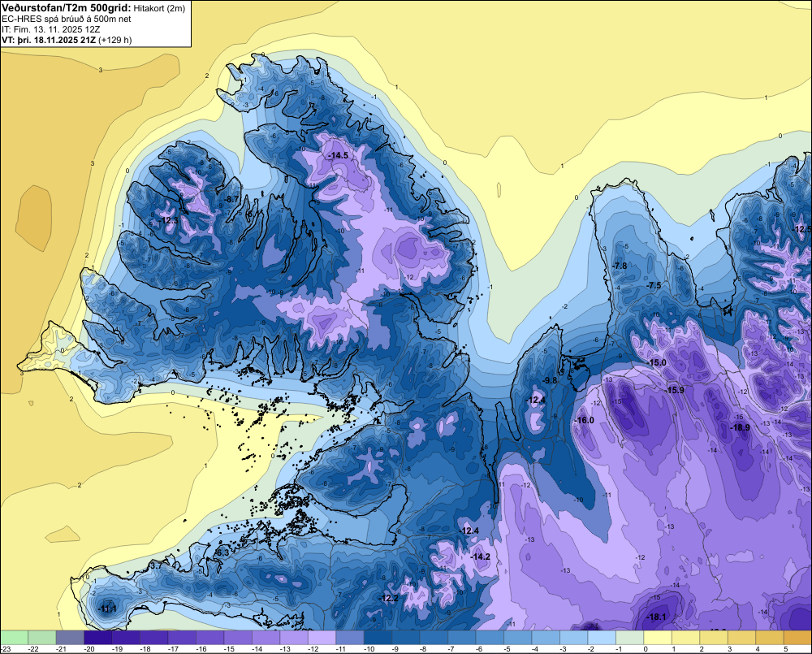The width and height of the screenshot is (812, 654).
Task: Click the '2' legend scale number
Action: click(702, 649)
